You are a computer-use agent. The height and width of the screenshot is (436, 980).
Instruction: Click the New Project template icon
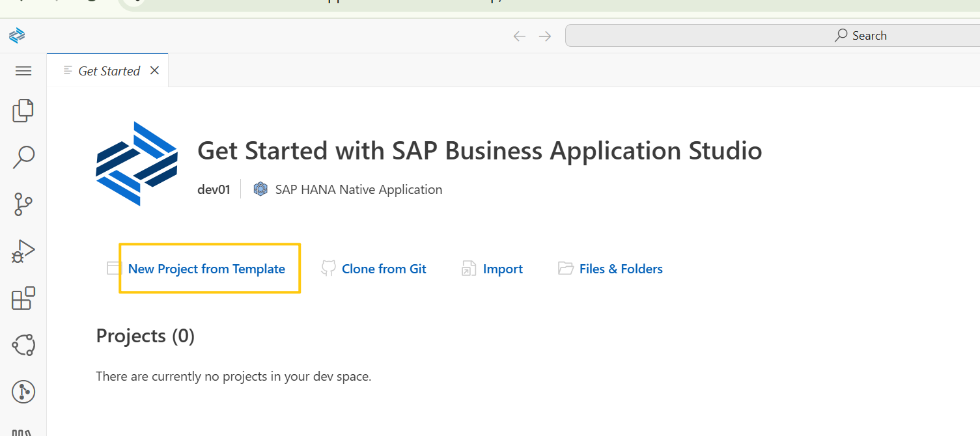point(115,268)
